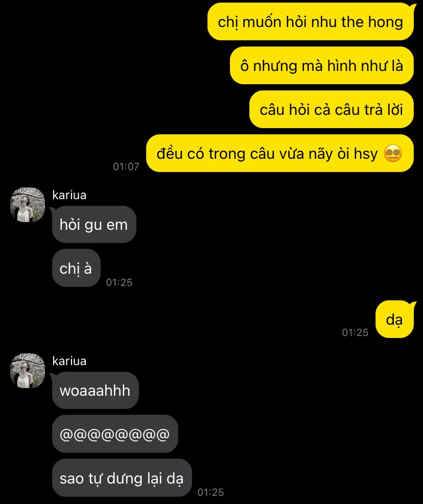This screenshot has width=423, height=504.
Task: Tap the dizzy face emoji in message
Action: pos(393,153)
